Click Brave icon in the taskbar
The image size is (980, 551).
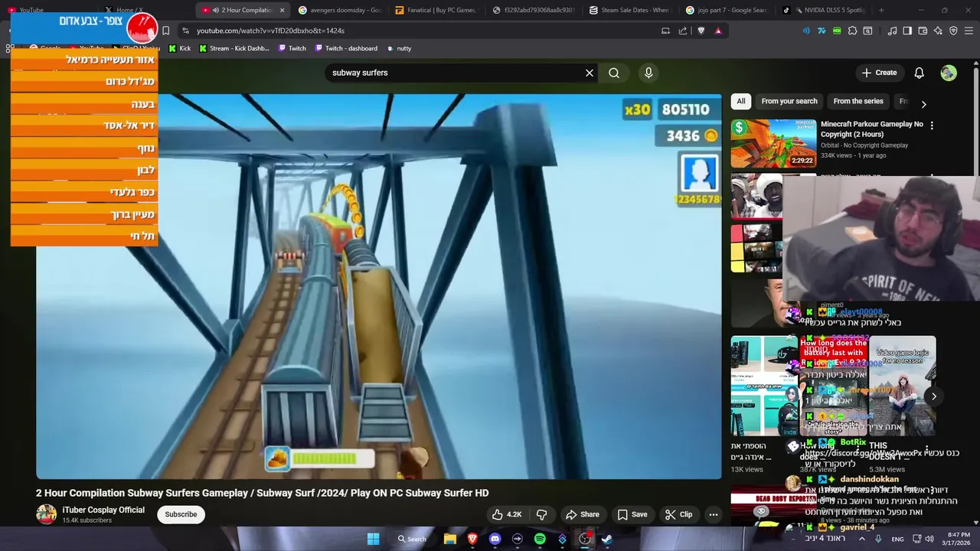[472, 539]
